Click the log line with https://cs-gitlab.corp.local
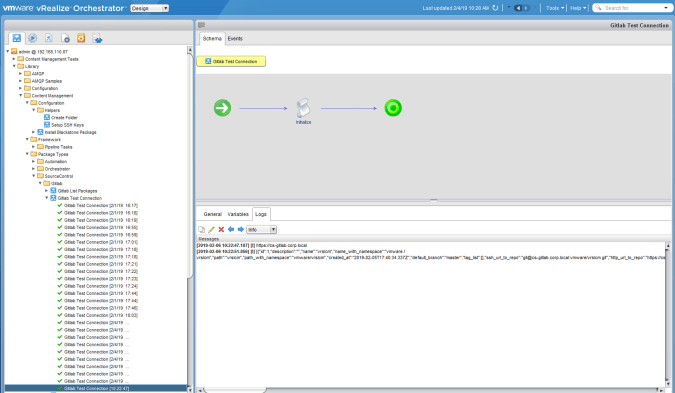Viewport: 675px width, 393px height. 252,245
